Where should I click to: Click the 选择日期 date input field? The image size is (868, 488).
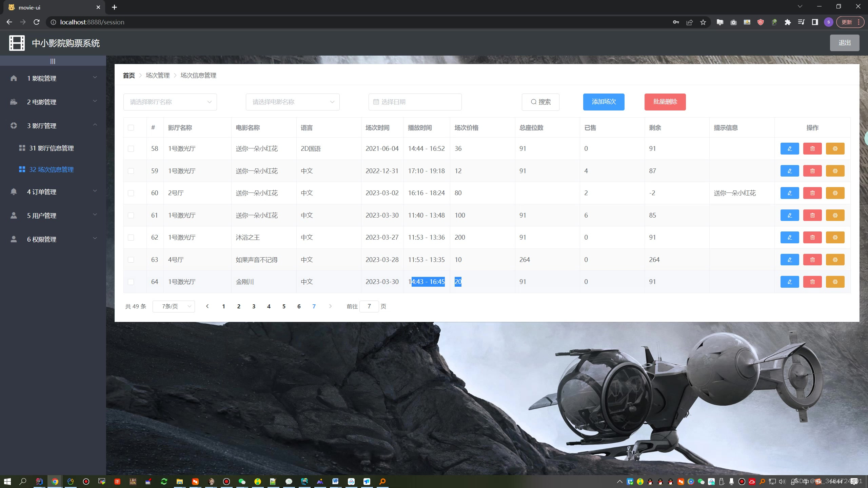pyautogui.click(x=415, y=102)
